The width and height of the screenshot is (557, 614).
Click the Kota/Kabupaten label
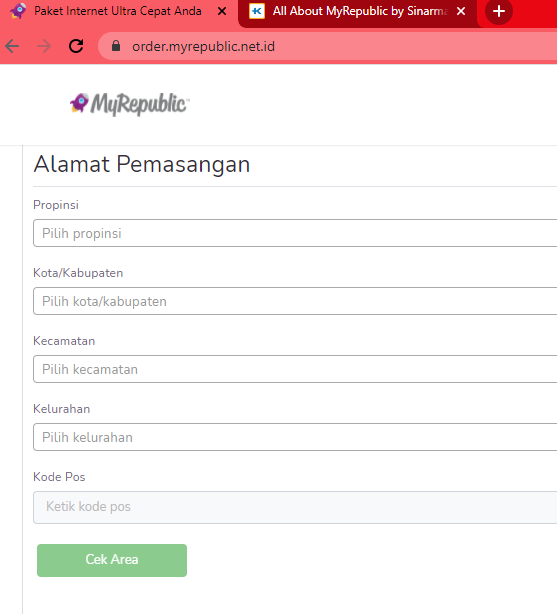(x=78, y=273)
